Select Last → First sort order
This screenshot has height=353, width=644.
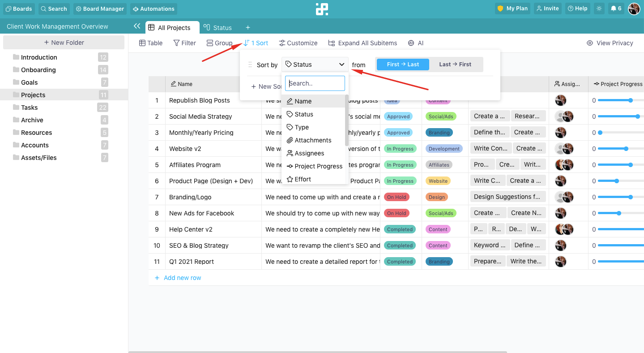(455, 65)
